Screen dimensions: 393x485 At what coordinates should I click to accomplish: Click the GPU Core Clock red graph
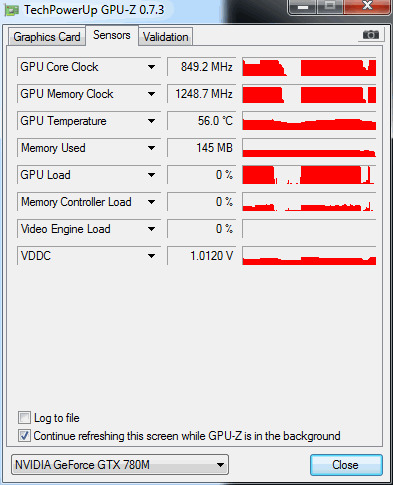(x=309, y=67)
